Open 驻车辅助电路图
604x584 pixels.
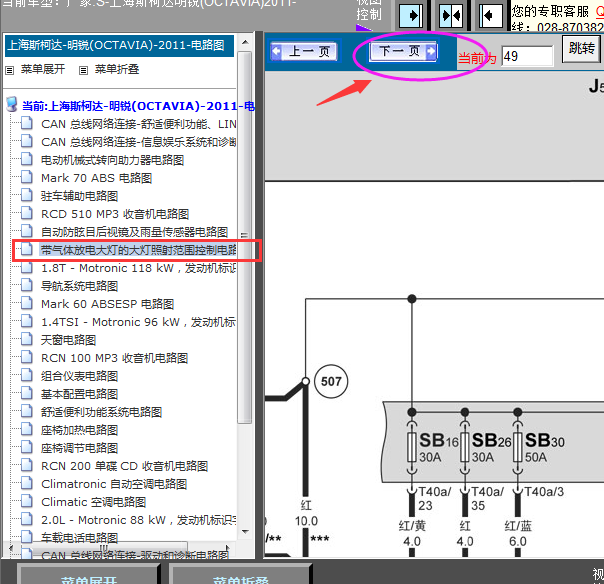coord(79,196)
